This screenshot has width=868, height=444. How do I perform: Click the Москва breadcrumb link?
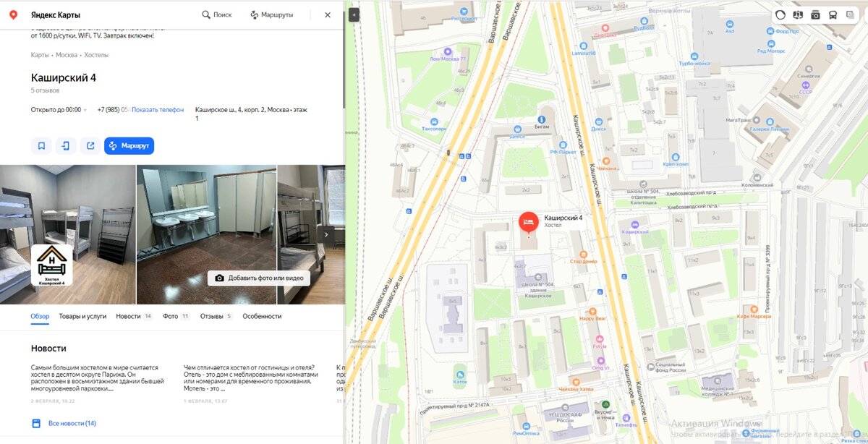pyautogui.click(x=67, y=55)
